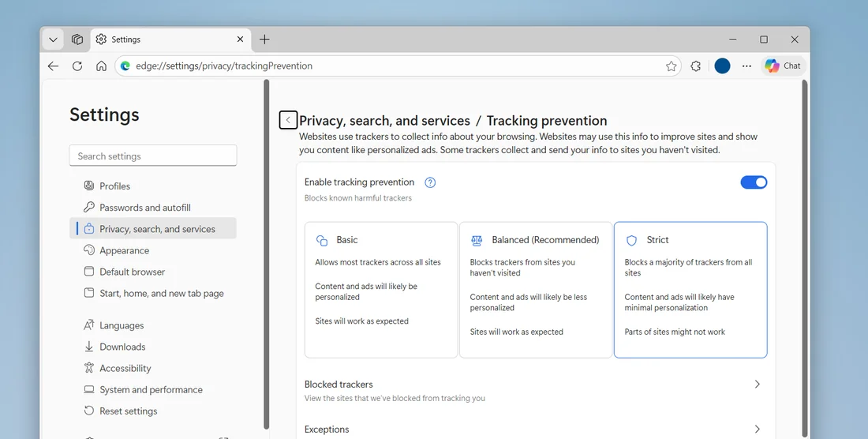
Task: Click "Parts of sites might not work" text
Action: tap(675, 332)
